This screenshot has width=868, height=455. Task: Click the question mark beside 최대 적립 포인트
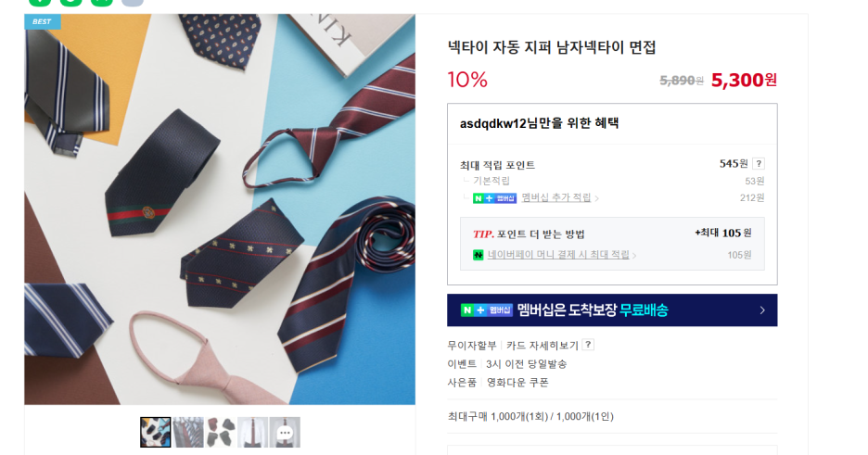759,164
